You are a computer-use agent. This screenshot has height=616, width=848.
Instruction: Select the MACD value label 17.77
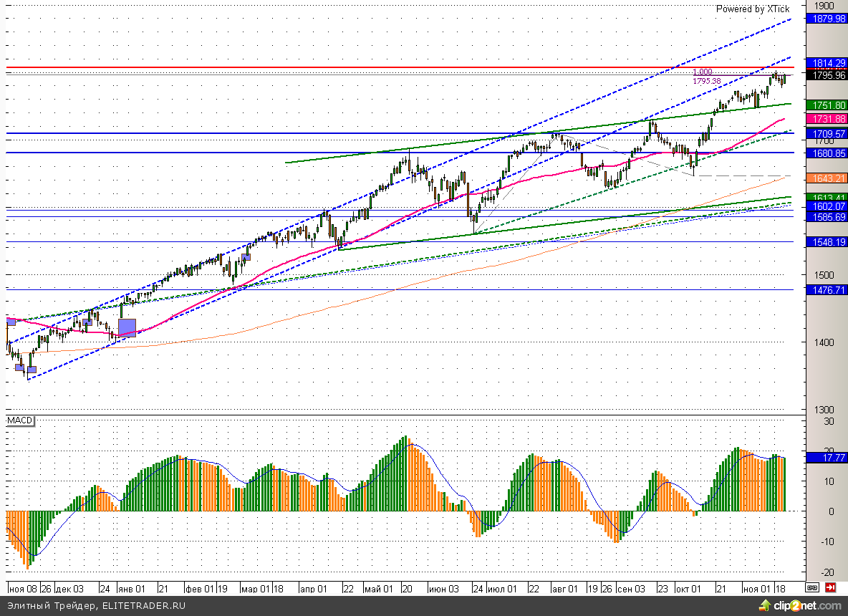pos(827,458)
